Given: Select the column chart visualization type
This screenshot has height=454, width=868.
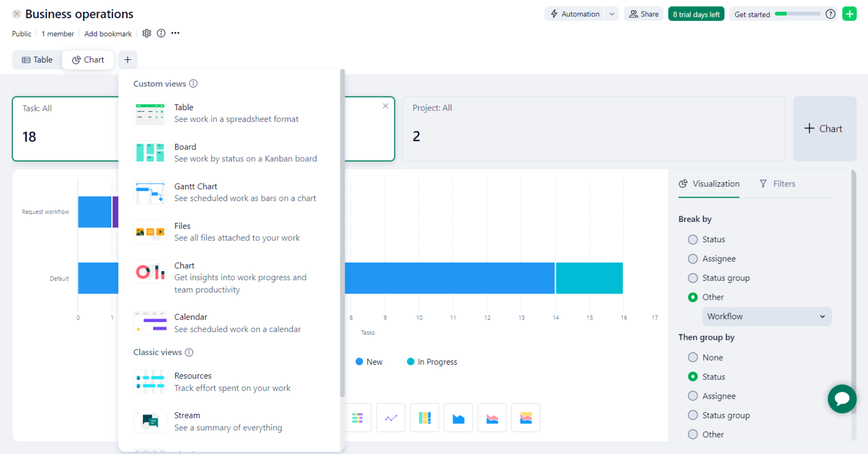Looking at the screenshot, I should tap(424, 417).
